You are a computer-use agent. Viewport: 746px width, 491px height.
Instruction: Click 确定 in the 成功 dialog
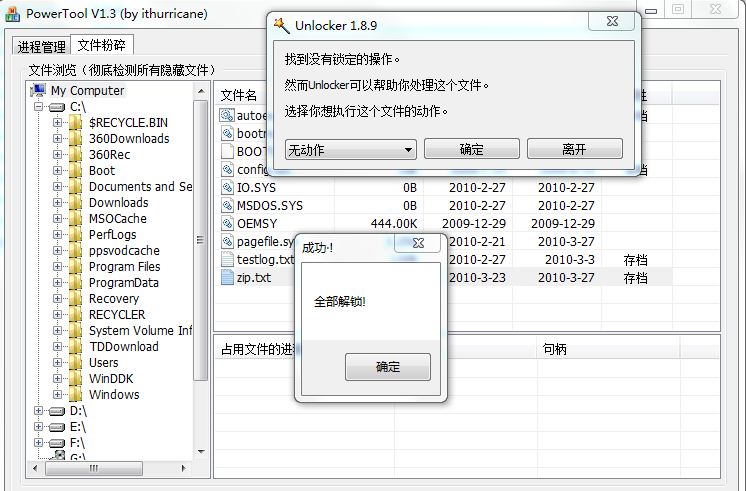click(x=388, y=367)
